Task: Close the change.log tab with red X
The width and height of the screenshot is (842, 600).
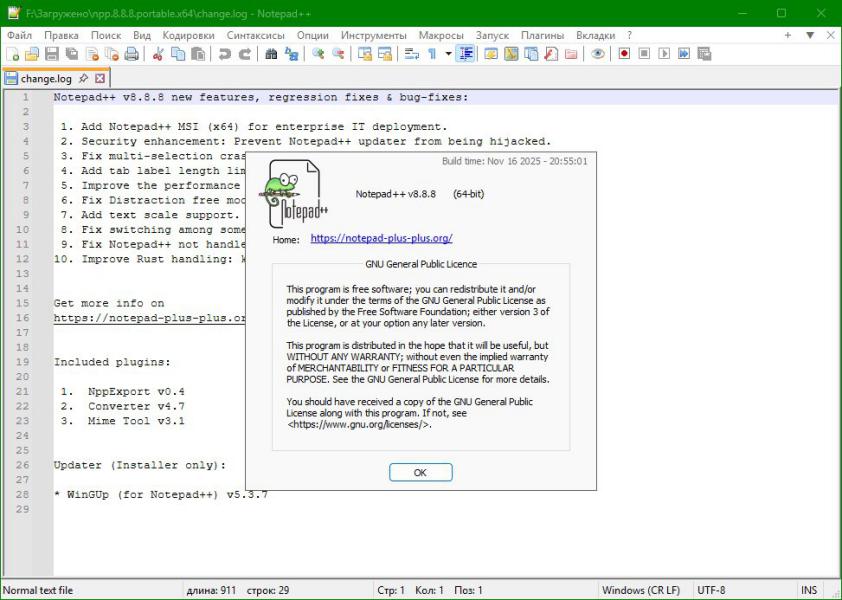Action: click(x=100, y=78)
